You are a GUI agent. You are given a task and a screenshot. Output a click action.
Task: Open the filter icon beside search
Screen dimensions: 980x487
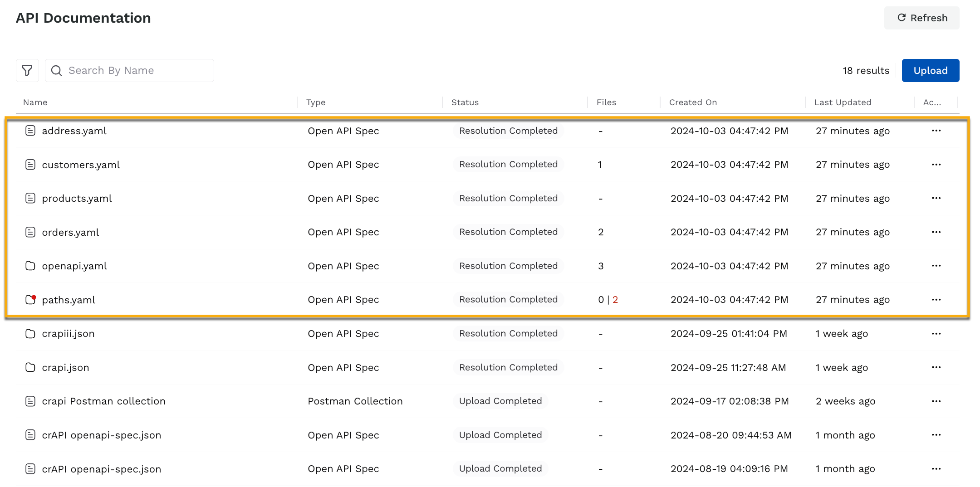[27, 70]
